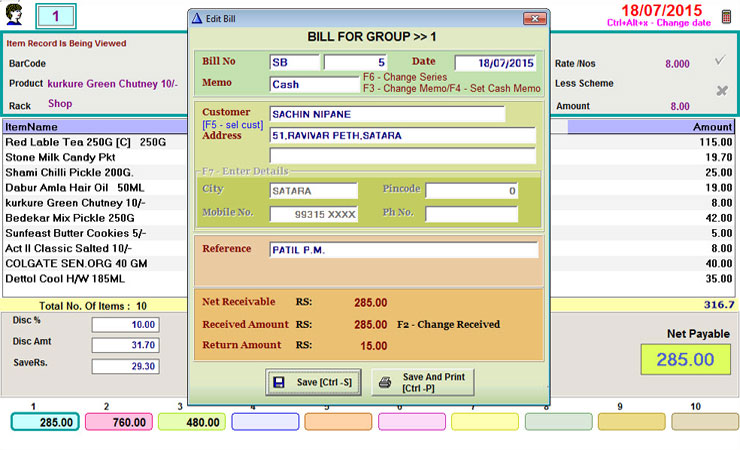The width and height of the screenshot is (740, 450).
Task: Select group 1 box showing 285.00
Action: coord(45,422)
